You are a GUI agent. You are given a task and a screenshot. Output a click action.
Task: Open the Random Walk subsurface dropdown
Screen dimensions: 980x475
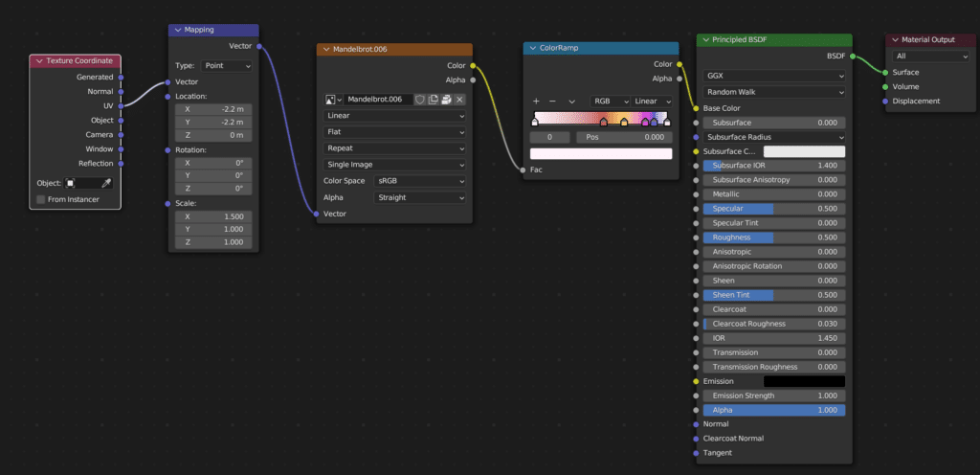click(x=774, y=92)
